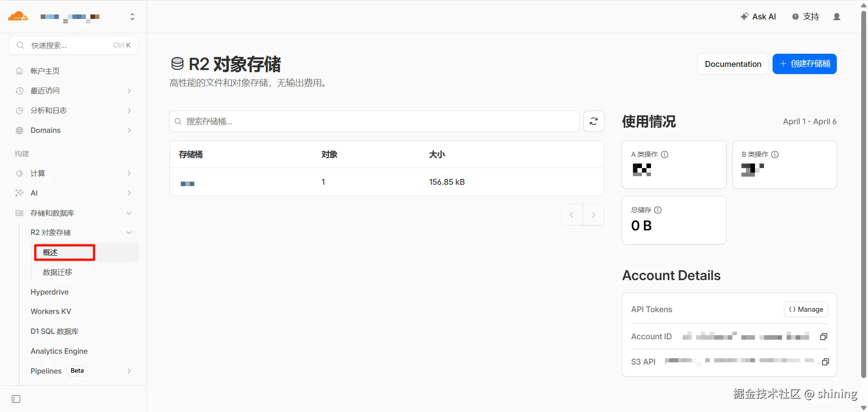Collapse the R2 对象存储 submenu chevron
This screenshot has width=868, height=412.
(129, 233)
